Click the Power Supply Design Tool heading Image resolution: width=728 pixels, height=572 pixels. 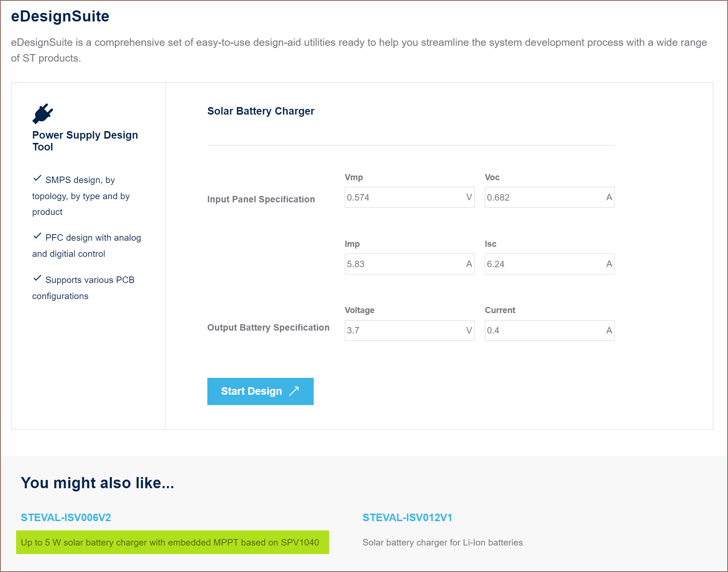pos(85,141)
